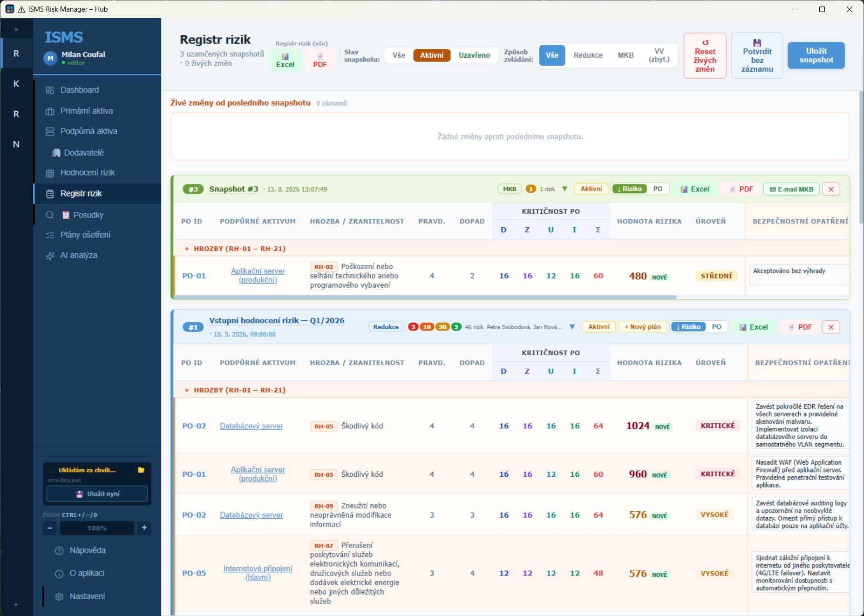Open Plány ošetření list icon

[50, 235]
